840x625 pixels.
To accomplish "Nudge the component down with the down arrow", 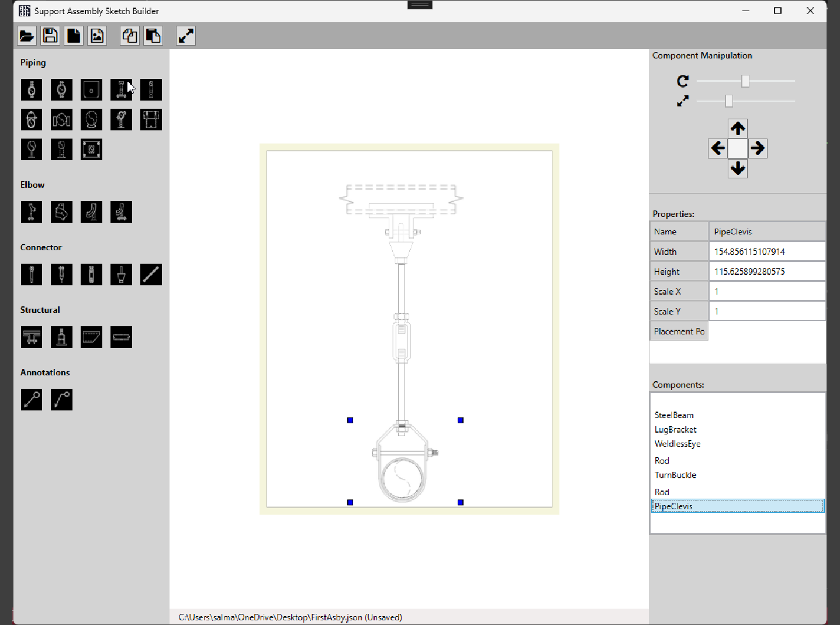I will tap(738, 168).
